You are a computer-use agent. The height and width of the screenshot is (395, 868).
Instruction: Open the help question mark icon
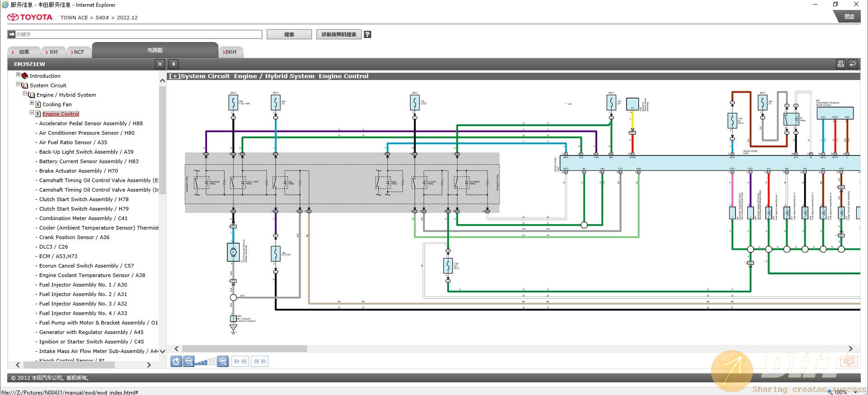coord(368,34)
